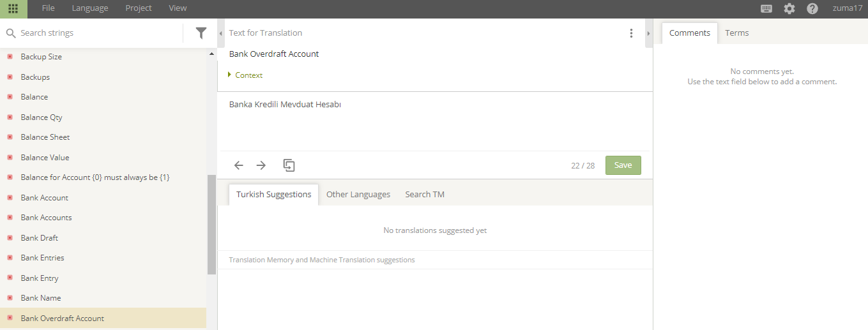Switch to the Other Languages tab

[x=358, y=195]
